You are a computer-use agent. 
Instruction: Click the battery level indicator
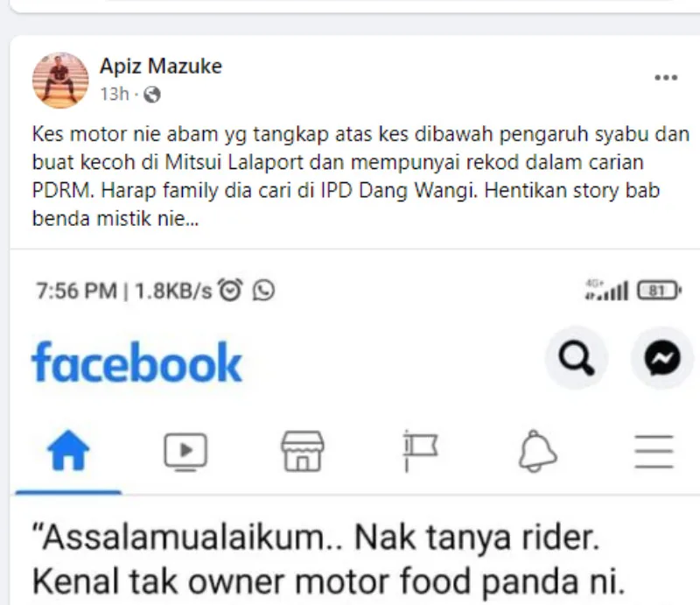click(659, 291)
